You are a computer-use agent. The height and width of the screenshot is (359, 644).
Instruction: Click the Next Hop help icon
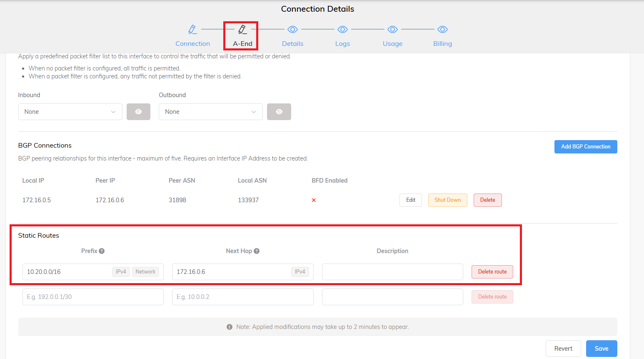257,251
